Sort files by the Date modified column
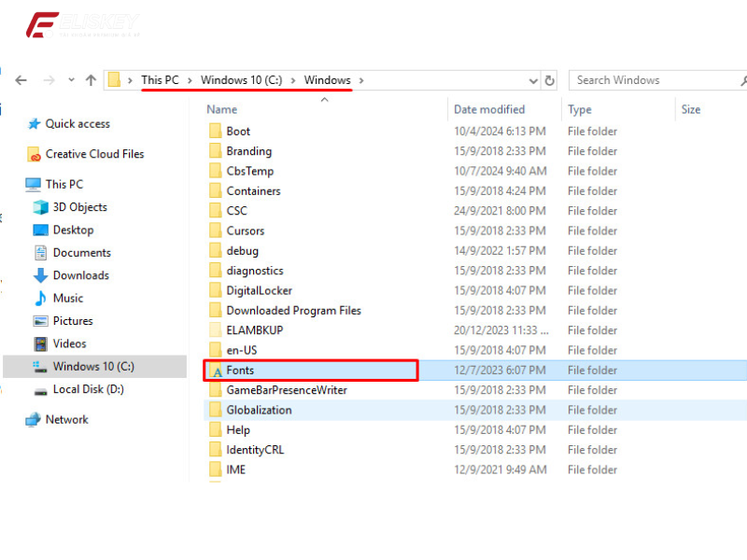747x560 pixels. tap(489, 109)
